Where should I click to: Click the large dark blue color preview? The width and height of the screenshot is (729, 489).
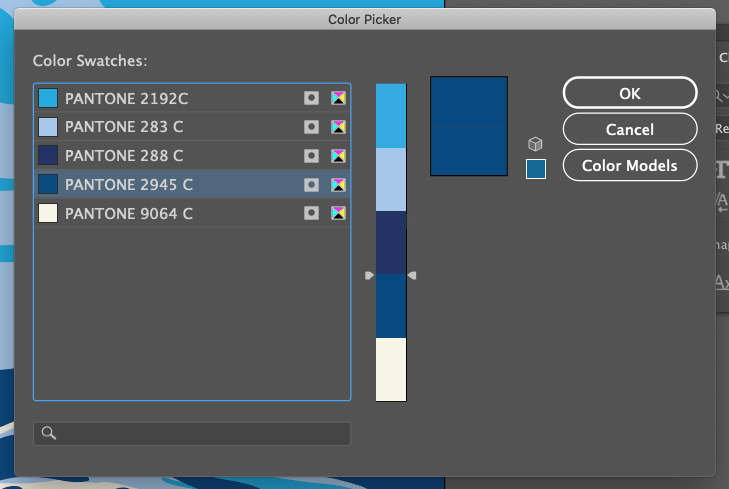469,126
